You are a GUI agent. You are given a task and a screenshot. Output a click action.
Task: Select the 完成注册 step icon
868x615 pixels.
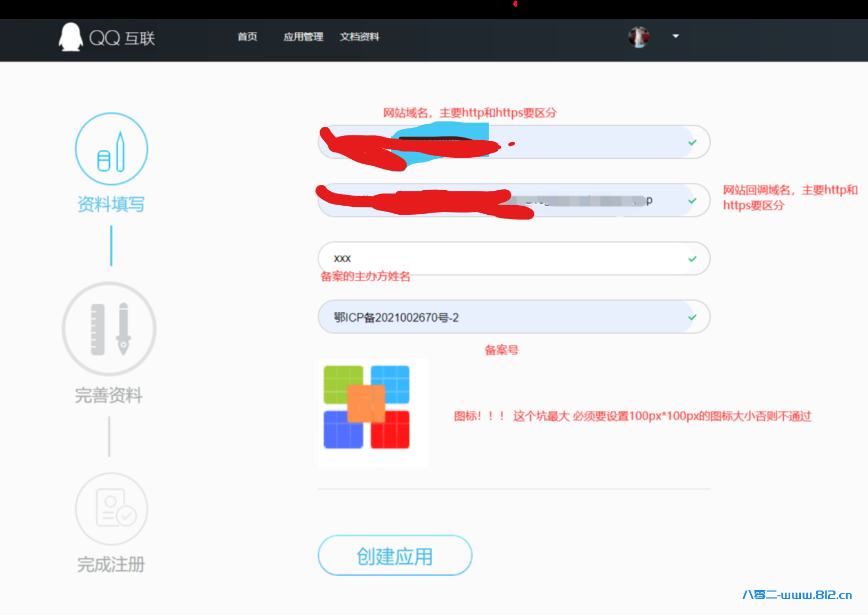[x=111, y=509]
